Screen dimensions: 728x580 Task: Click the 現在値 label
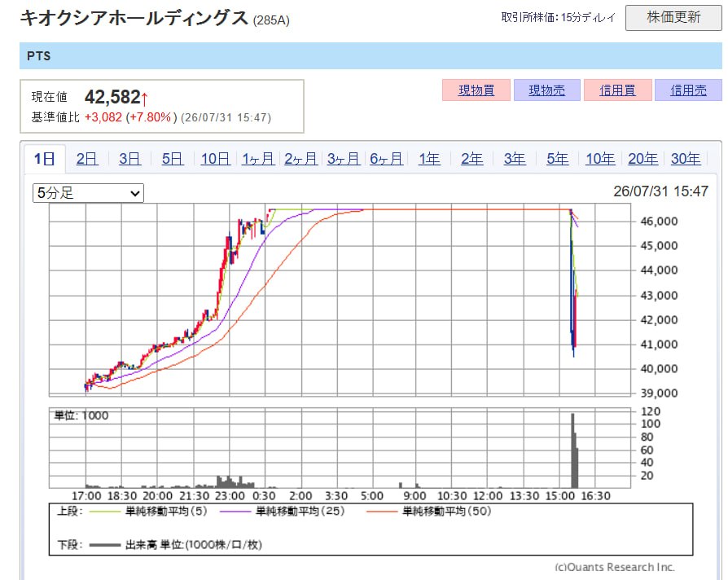point(49,97)
